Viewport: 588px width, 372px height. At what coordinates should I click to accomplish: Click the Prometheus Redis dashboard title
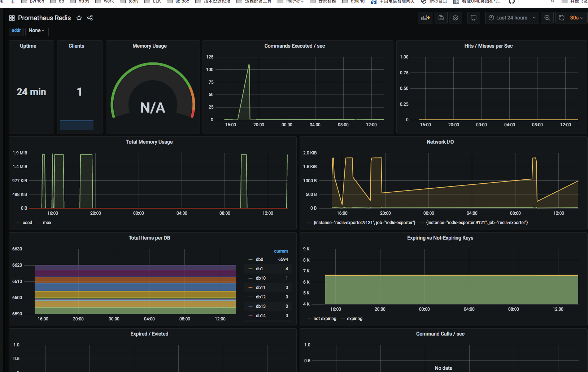pyautogui.click(x=44, y=18)
